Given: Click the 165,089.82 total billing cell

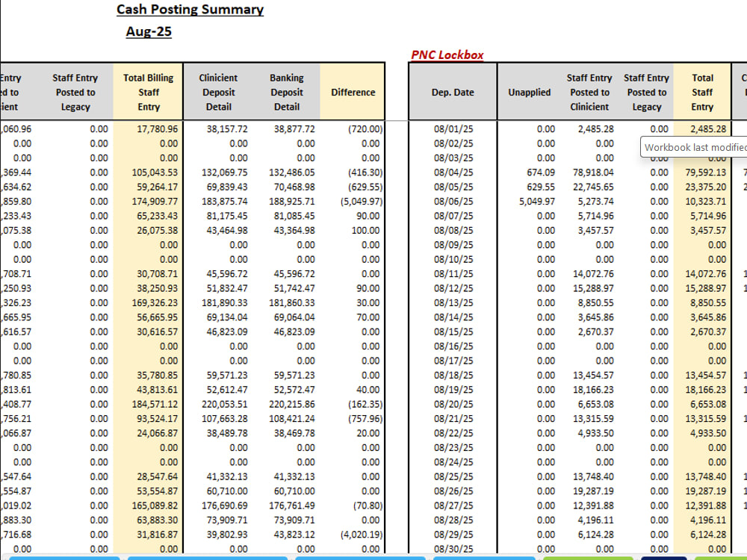Looking at the screenshot, I should [155, 505].
